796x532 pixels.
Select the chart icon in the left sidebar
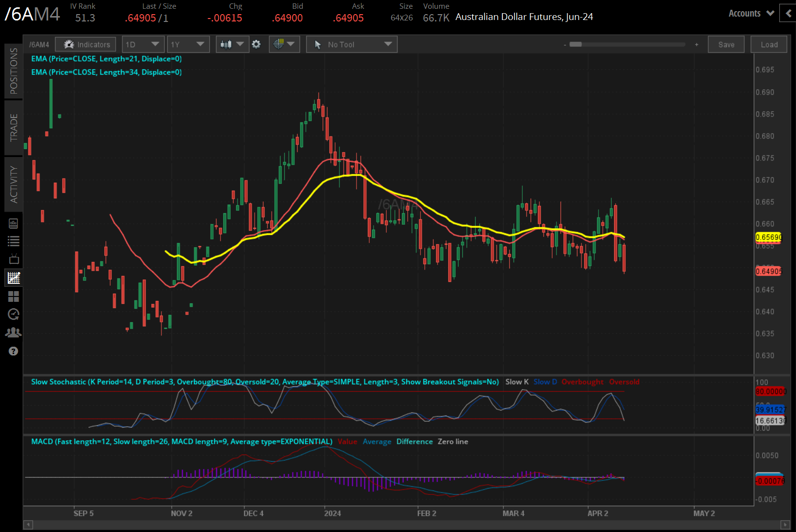pyautogui.click(x=14, y=277)
